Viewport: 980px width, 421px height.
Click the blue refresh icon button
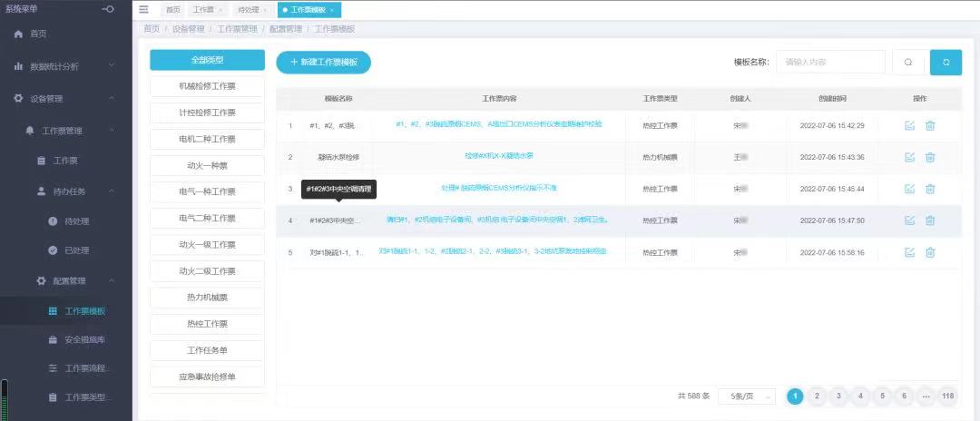946,62
